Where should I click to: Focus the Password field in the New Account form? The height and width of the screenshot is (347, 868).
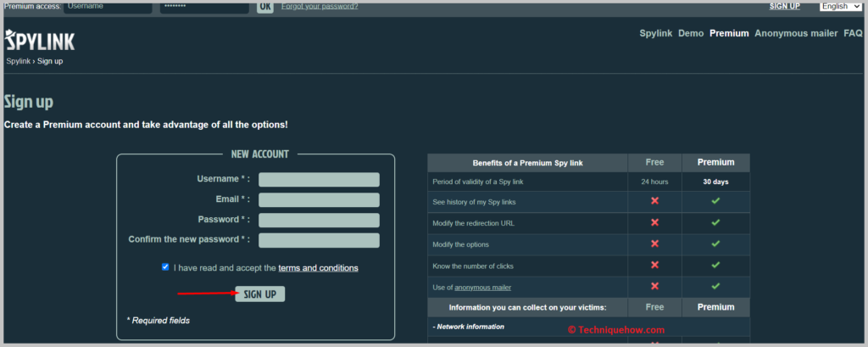tap(319, 220)
